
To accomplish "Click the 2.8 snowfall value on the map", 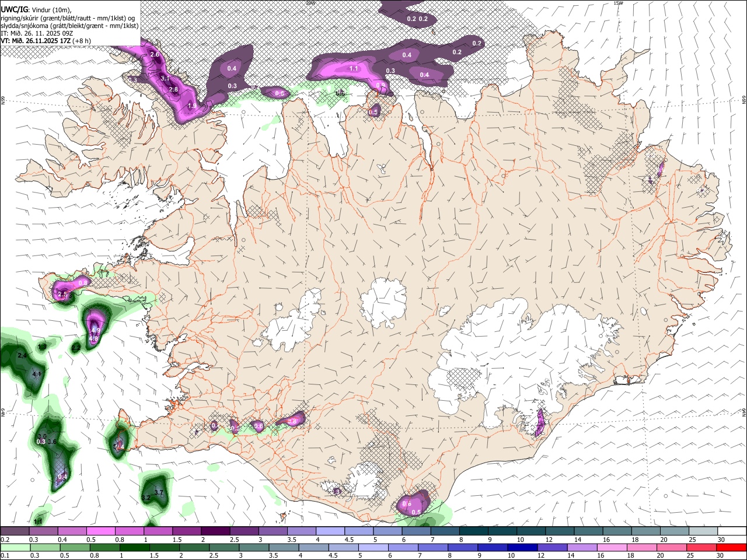I will [x=173, y=89].
